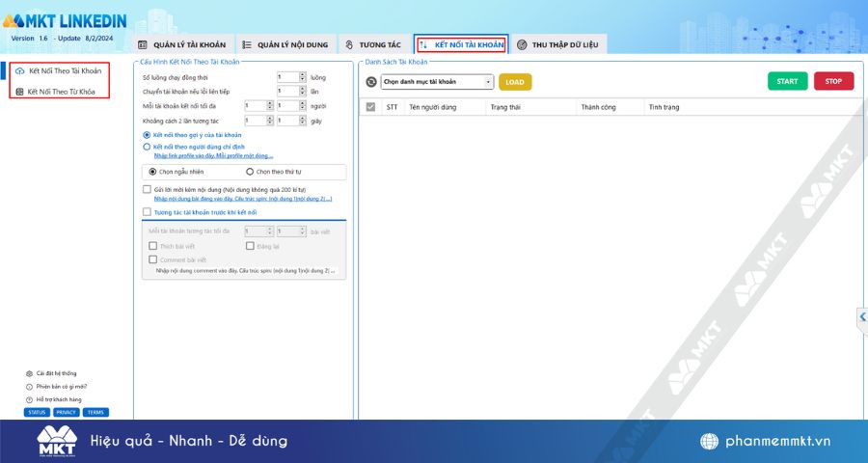Increase the second Mỗi tài khoản kết nối value before người
The width and height of the screenshot is (868, 463).
tap(303, 103)
